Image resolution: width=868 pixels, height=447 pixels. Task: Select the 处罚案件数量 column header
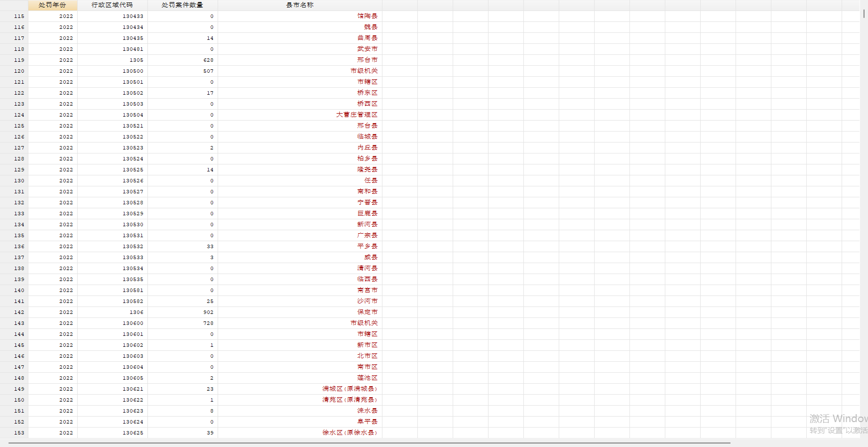coord(183,5)
